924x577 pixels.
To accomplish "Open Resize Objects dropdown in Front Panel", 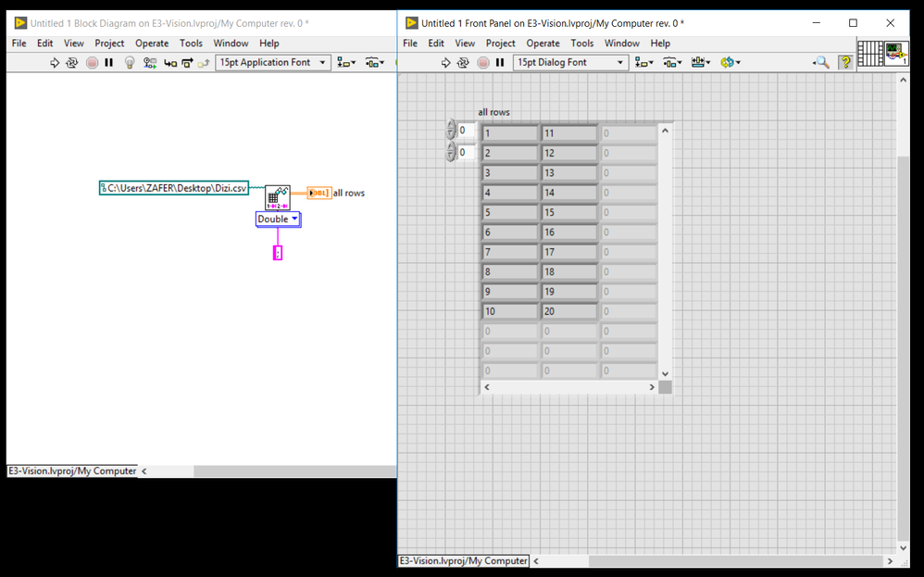I will [x=701, y=62].
